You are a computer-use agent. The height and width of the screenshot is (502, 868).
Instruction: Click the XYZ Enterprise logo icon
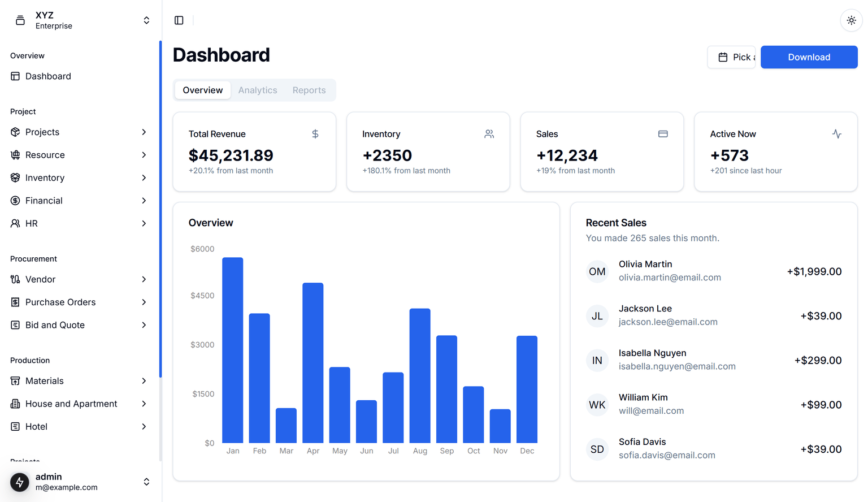point(20,20)
